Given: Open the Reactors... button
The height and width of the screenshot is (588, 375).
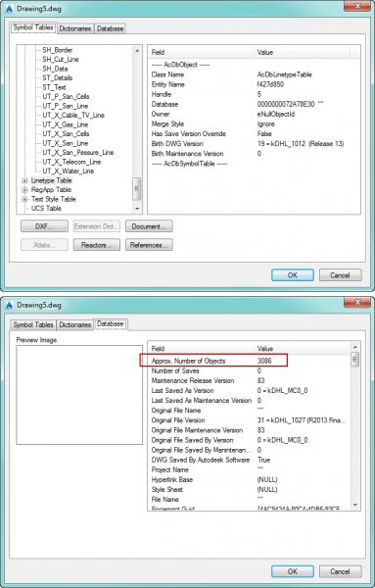Looking at the screenshot, I should pos(97,245).
